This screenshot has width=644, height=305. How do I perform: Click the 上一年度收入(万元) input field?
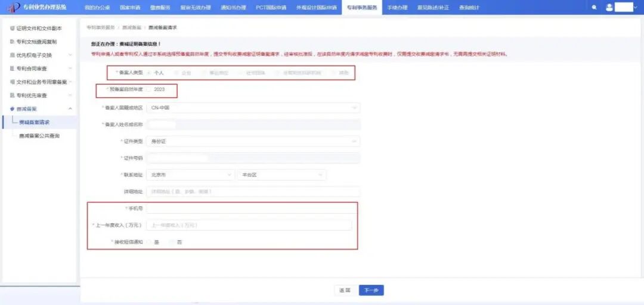[x=249, y=225]
